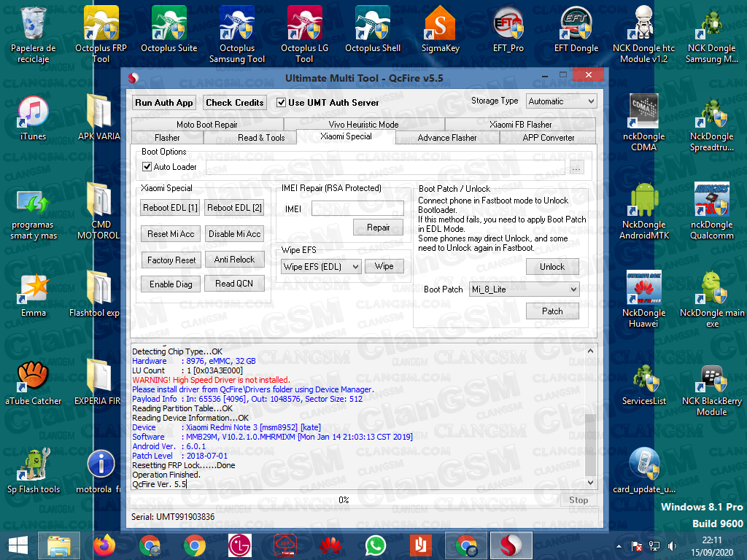
Task: Toggle Use UMT Auth Server checkbox
Action: click(x=282, y=102)
